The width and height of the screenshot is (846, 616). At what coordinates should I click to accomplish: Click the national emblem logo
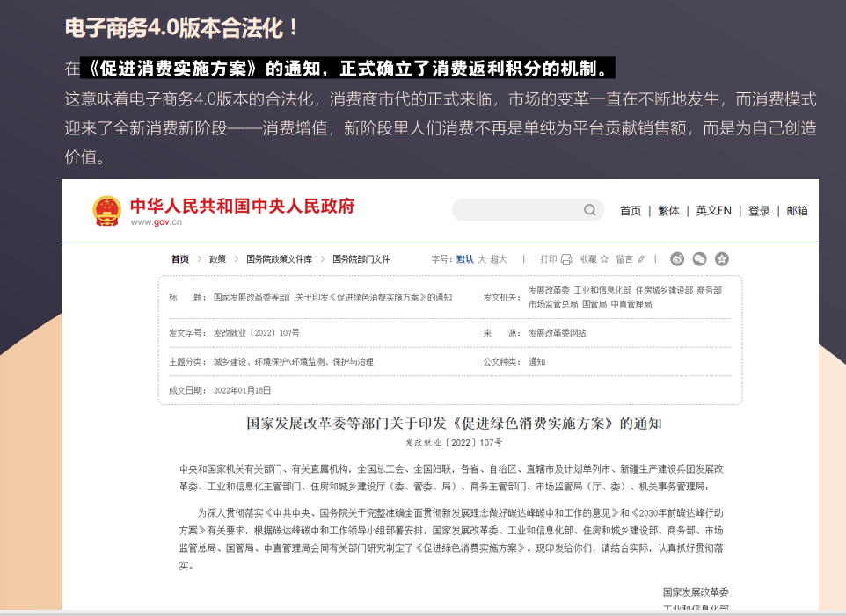pyautogui.click(x=107, y=211)
